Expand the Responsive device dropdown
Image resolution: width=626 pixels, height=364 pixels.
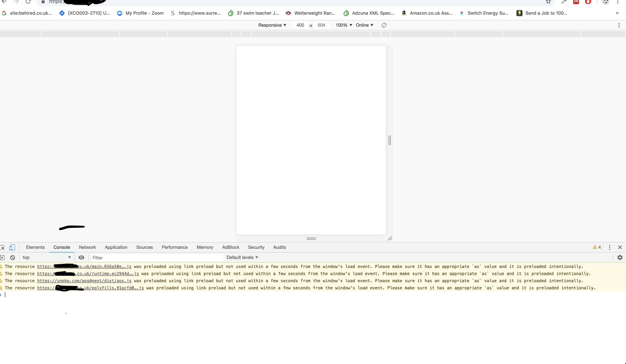(272, 25)
